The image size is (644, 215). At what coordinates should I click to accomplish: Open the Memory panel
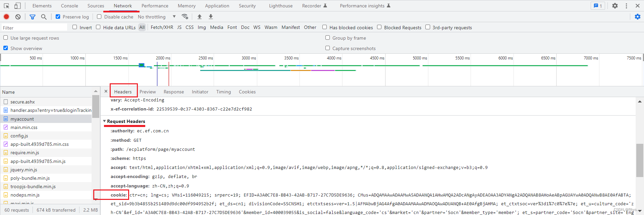pyautogui.click(x=187, y=6)
